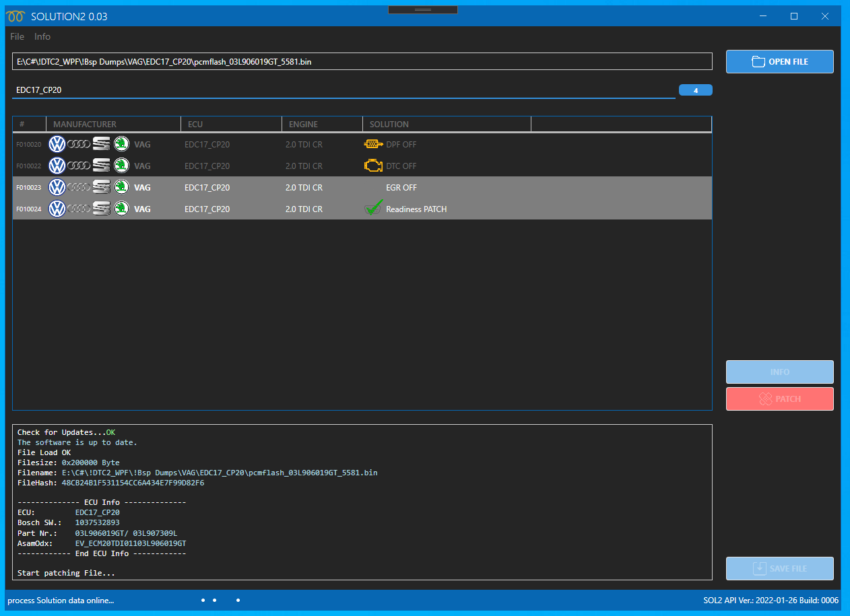850x616 pixels.
Task: Click the SAVE FILE button
Action: 779,568
